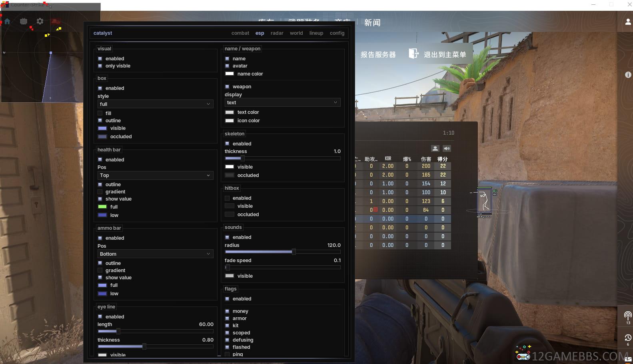Switch to the combat tab
This screenshot has height=364, width=633.
click(240, 33)
